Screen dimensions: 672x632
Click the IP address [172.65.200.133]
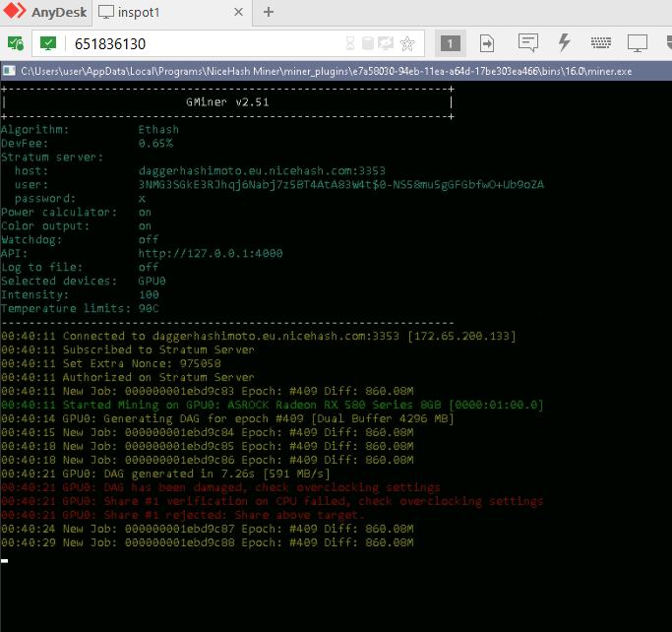(462, 336)
